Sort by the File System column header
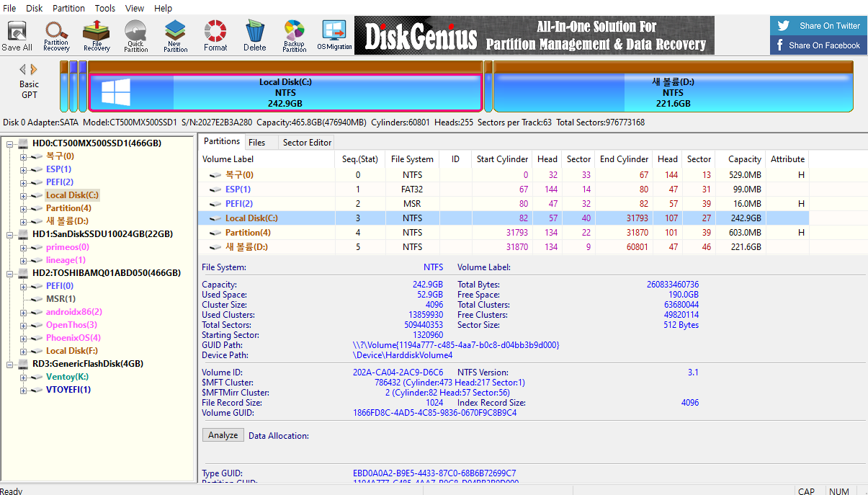 click(x=412, y=159)
